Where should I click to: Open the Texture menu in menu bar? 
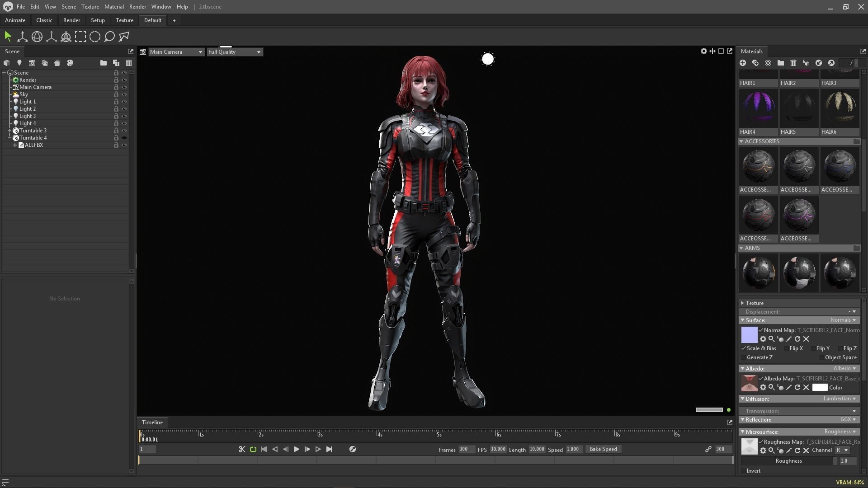click(x=90, y=7)
